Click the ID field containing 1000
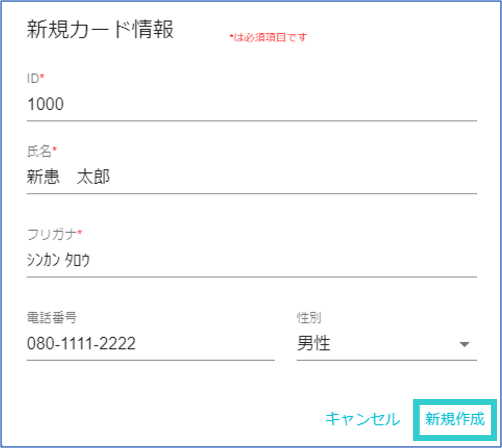502x448 pixels. tap(251, 105)
